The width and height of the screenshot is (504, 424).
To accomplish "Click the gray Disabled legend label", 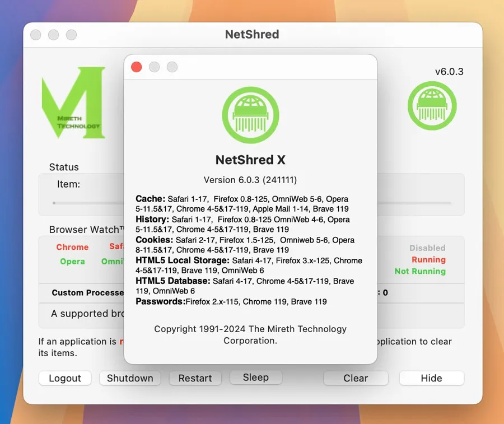I will (x=427, y=248).
